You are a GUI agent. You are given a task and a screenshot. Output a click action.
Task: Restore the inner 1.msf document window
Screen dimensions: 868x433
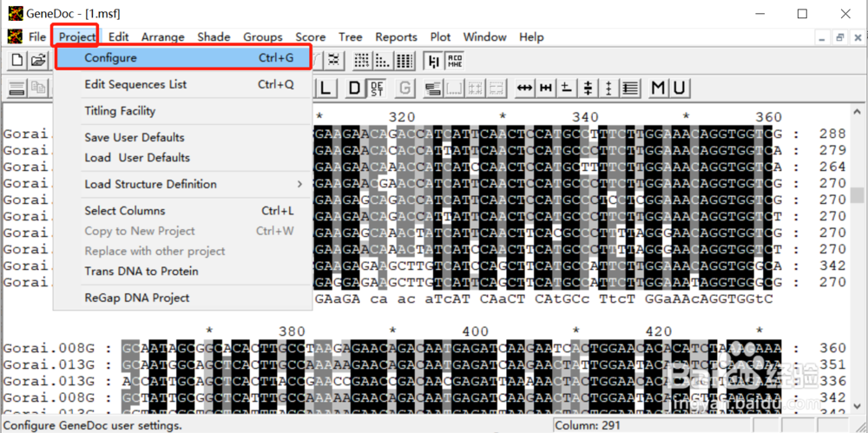(x=840, y=37)
